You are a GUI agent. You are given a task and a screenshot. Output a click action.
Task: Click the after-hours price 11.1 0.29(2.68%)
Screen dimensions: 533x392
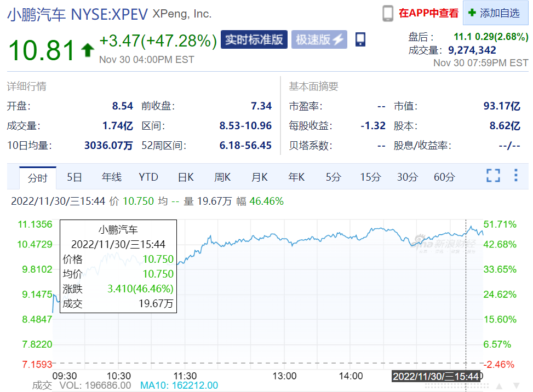[x=491, y=37]
